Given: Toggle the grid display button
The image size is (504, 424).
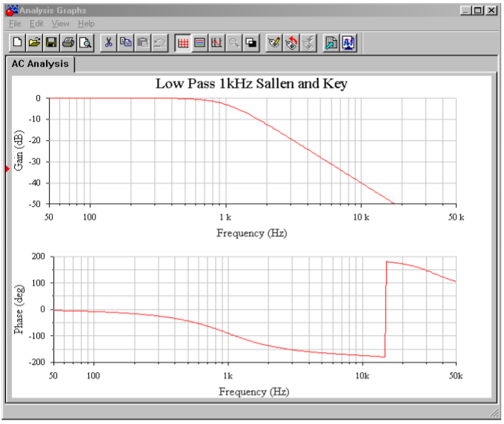Looking at the screenshot, I should click(x=183, y=42).
